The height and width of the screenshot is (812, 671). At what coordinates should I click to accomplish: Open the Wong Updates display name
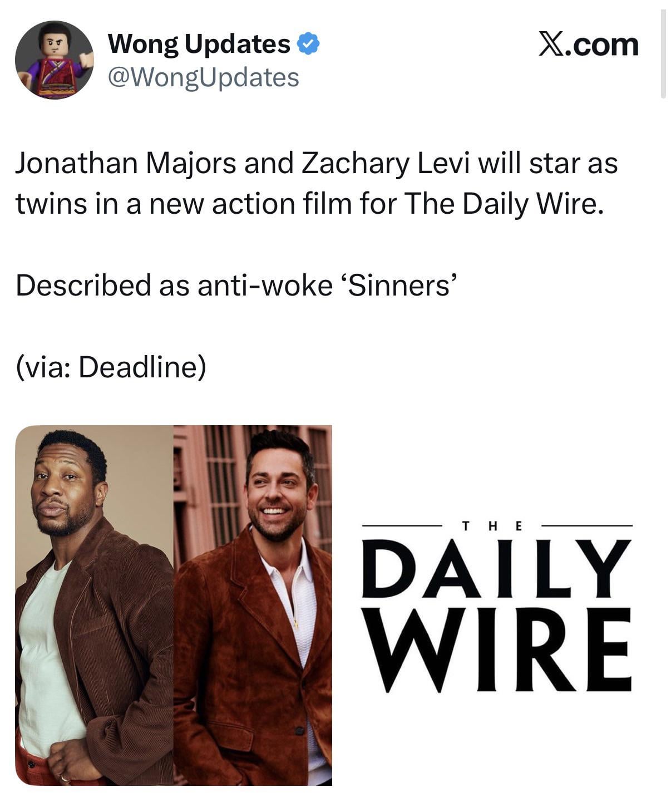click(199, 44)
